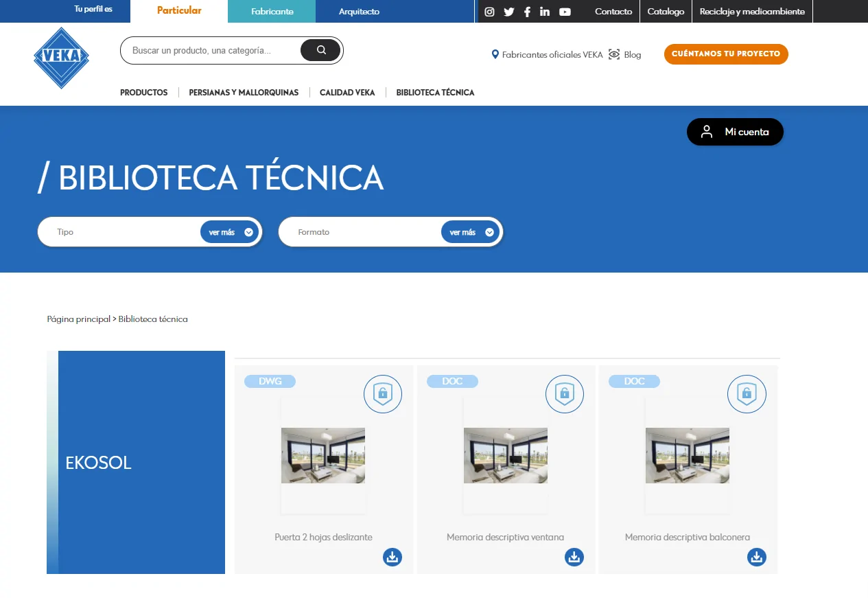Open Mi cuenta button

coord(735,132)
